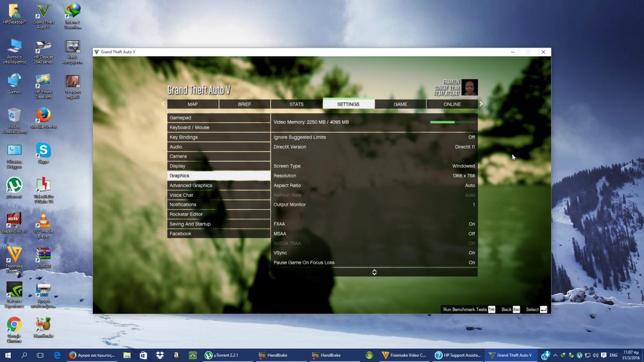Toggle Ignore Suggested Limits setting
This screenshot has width=644, height=362.
coord(374,137)
